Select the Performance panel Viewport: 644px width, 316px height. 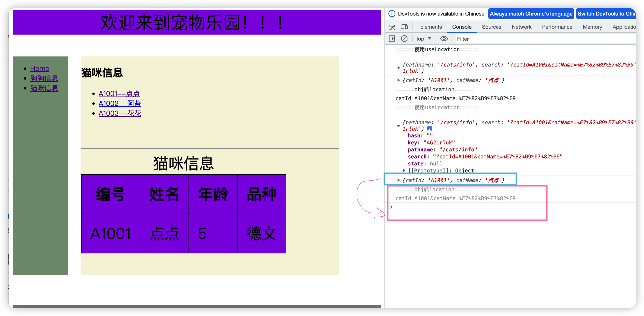coord(557,27)
